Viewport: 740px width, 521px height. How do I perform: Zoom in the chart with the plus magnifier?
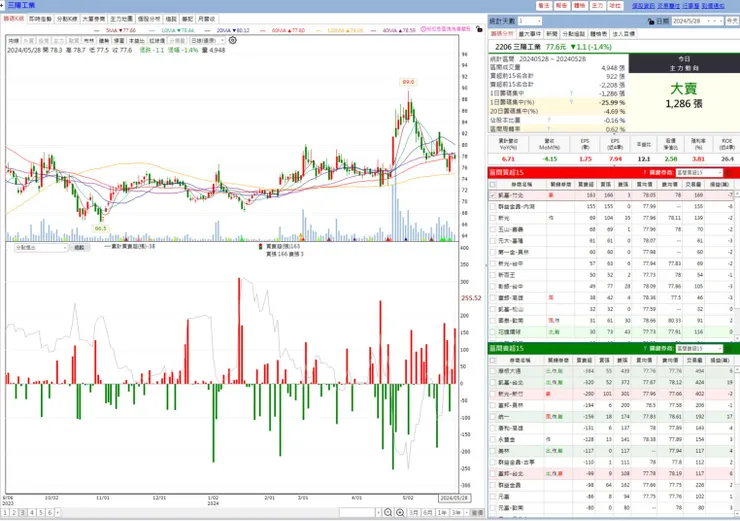tap(400, 513)
